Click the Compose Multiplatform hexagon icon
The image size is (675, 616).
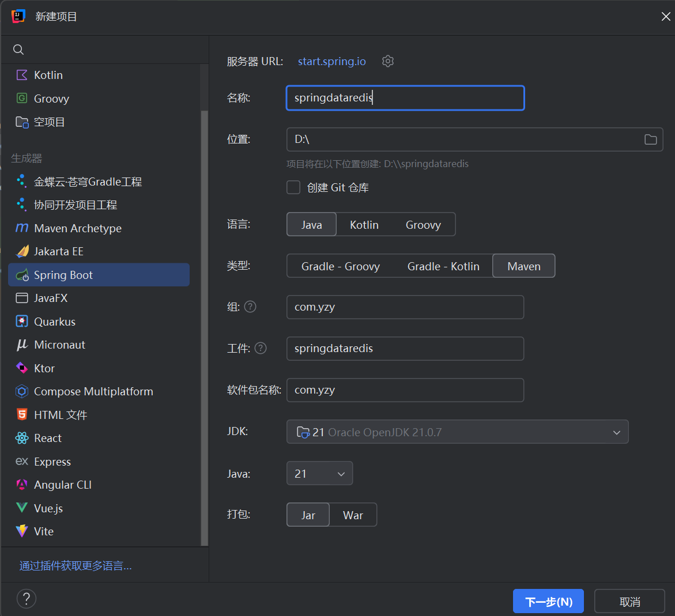click(x=22, y=391)
